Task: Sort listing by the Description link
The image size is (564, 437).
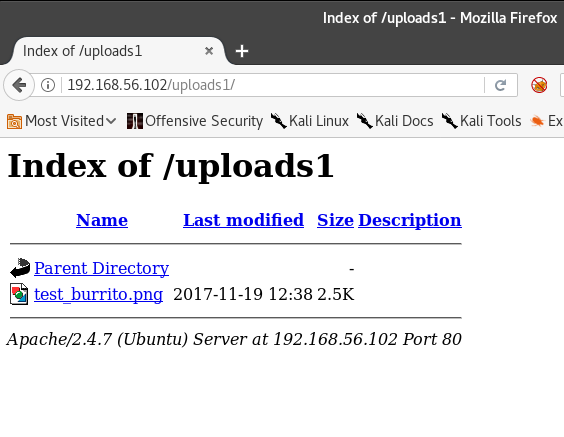Action: pyautogui.click(x=410, y=220)
